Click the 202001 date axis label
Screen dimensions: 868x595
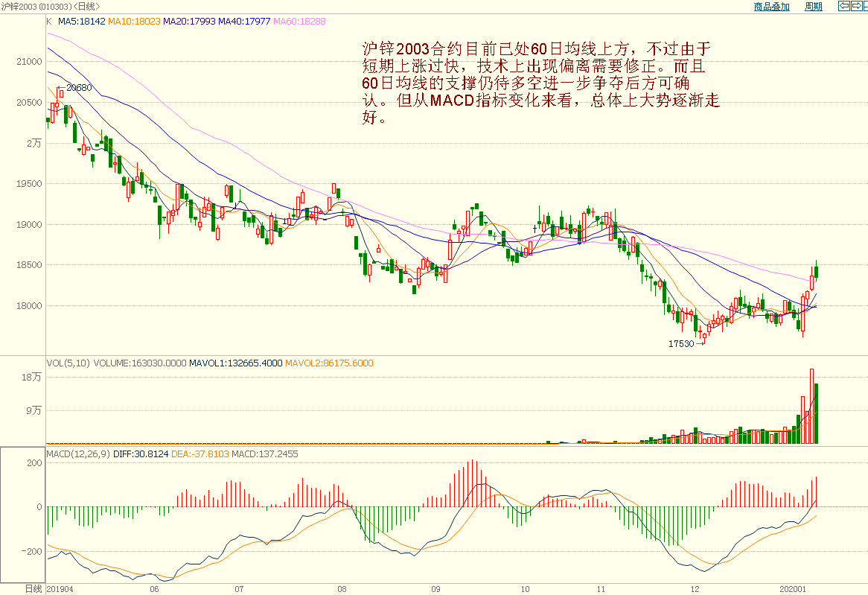click(794, 588)
